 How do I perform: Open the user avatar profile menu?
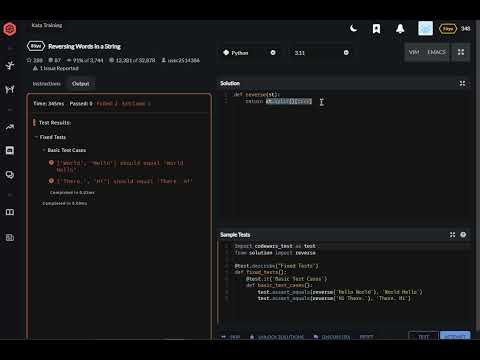425,29
